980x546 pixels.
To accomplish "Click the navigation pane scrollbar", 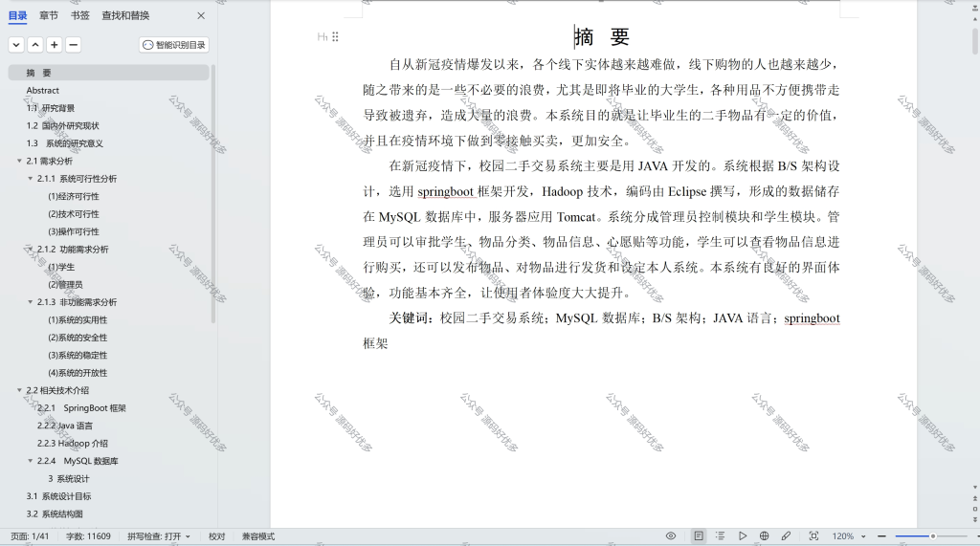I will coord(213,194).
